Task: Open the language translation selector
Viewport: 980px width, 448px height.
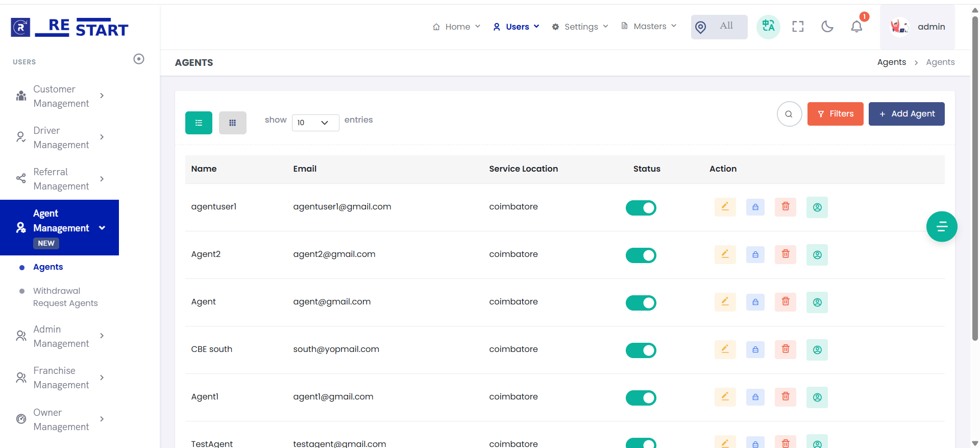Action: click(768, 27)
